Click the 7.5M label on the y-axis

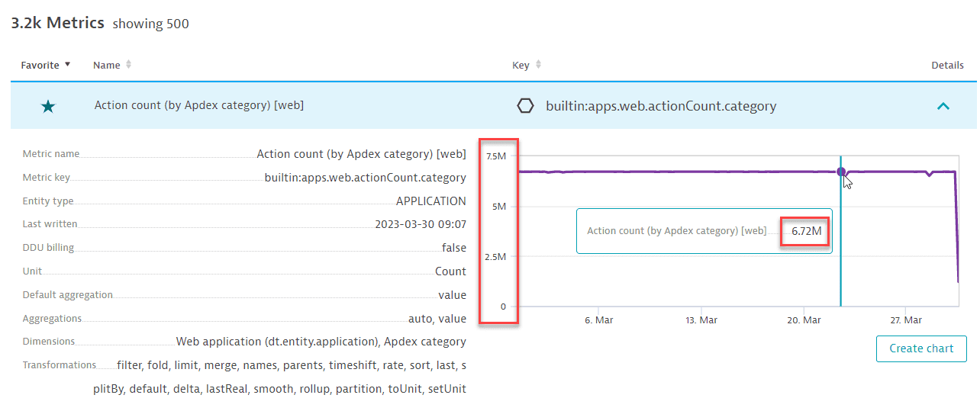click(495, 156)
